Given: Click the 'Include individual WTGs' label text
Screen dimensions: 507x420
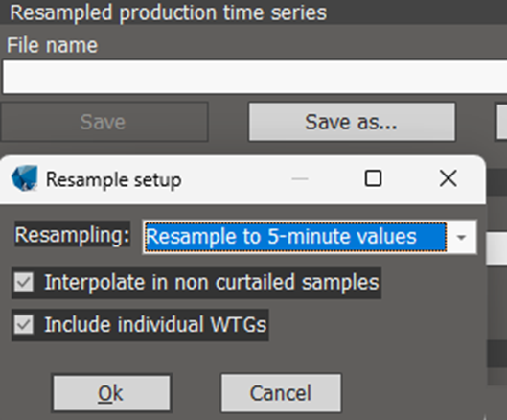Looking at the screenshot, I should point(155,324).
